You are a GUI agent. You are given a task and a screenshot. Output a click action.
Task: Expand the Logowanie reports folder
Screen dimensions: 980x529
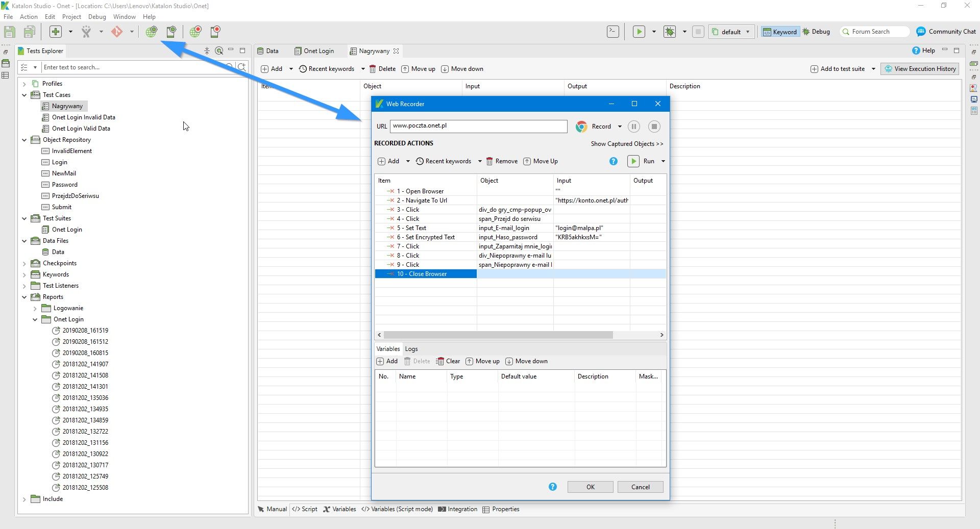(35, 308)
